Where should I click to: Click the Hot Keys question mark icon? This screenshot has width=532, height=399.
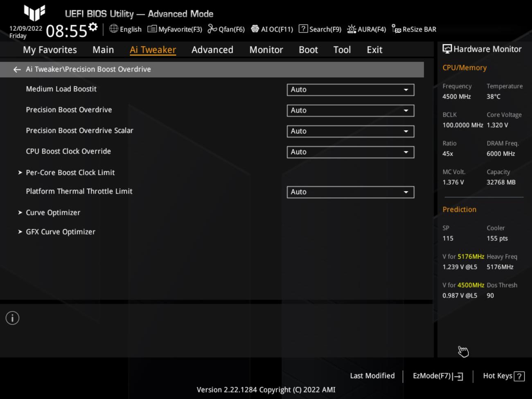(519, 376)
